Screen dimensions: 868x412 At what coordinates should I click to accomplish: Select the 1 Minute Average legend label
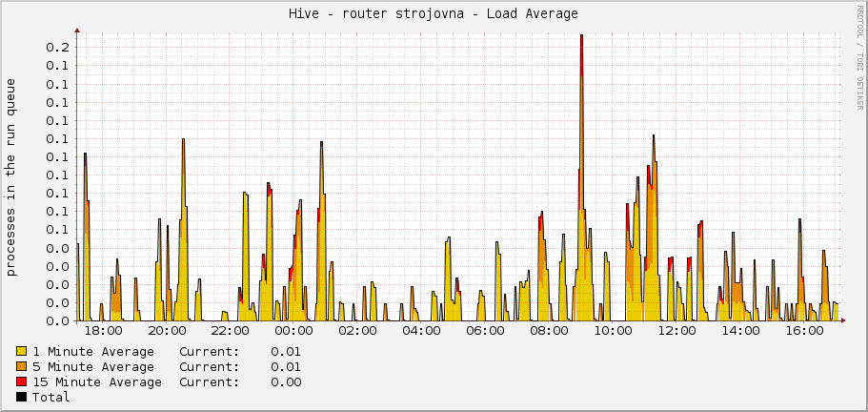coord(93,352)
